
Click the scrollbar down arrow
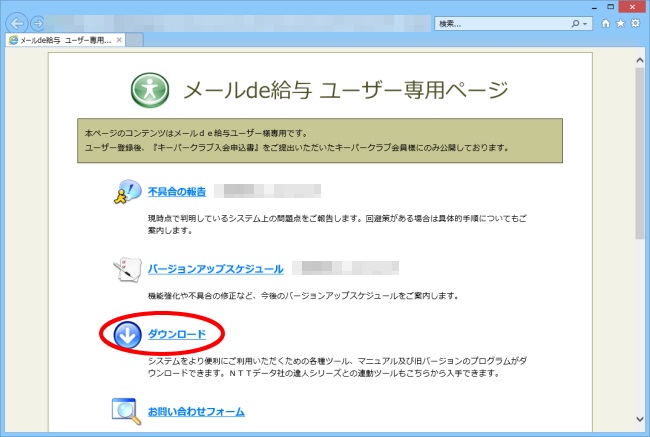[640, 419]
